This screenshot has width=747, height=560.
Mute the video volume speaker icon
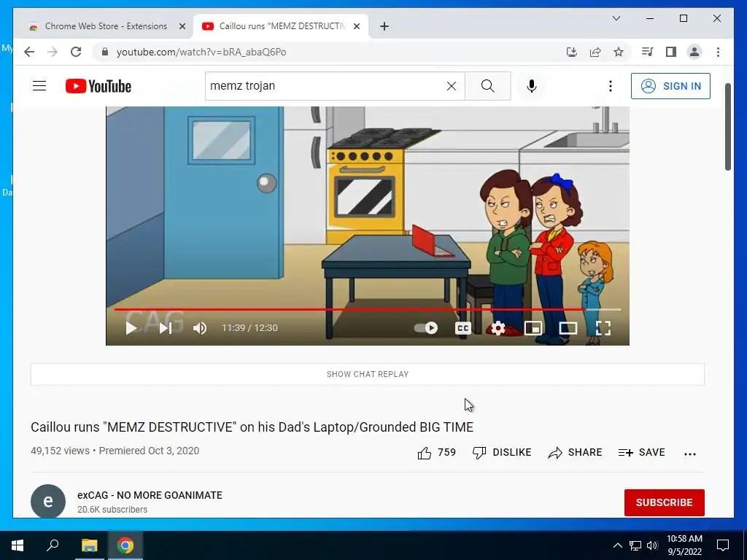[x=200, y=327]
